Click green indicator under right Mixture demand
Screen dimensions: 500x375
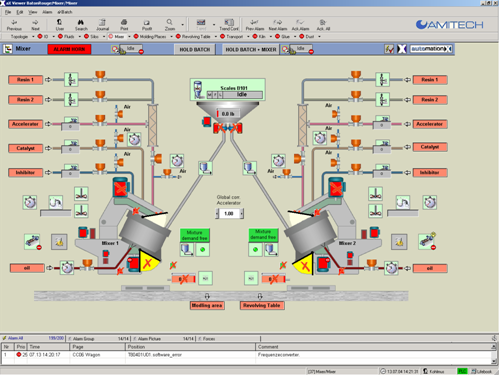click(x=255, y=249)
